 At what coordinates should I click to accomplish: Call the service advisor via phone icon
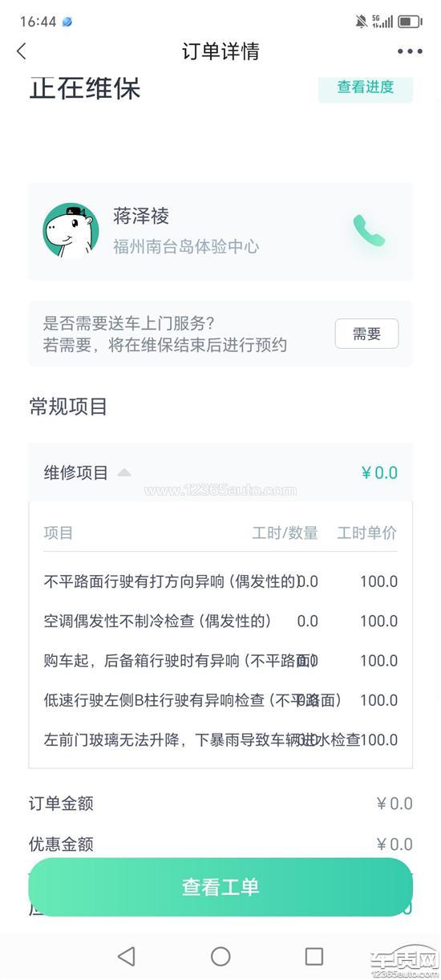[x=370, y=231]
